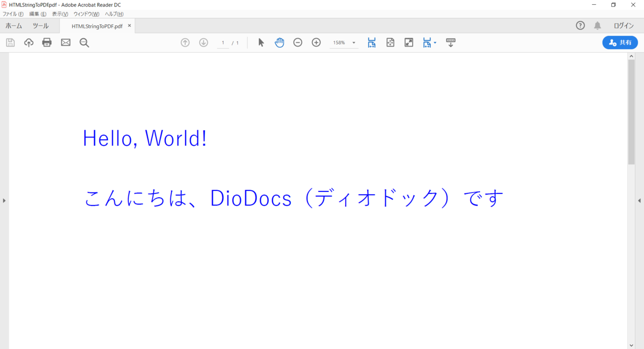
Task: Switch to the ホーム tab
Action: pos(14,26)
